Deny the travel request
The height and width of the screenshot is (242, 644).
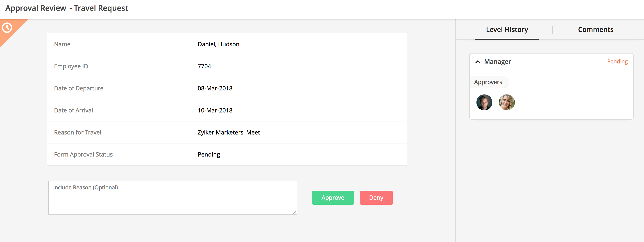[x=376, y=197]
